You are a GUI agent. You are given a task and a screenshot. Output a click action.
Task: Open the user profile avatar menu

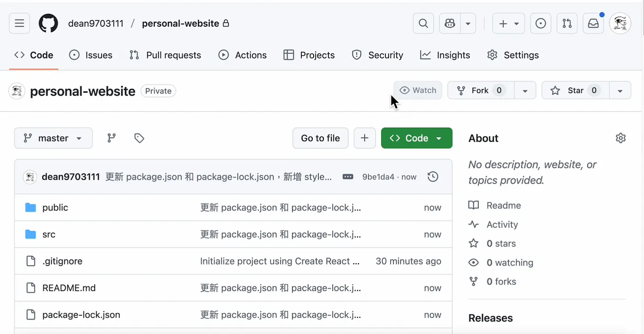pyautogui.click(x=620, y=23)
